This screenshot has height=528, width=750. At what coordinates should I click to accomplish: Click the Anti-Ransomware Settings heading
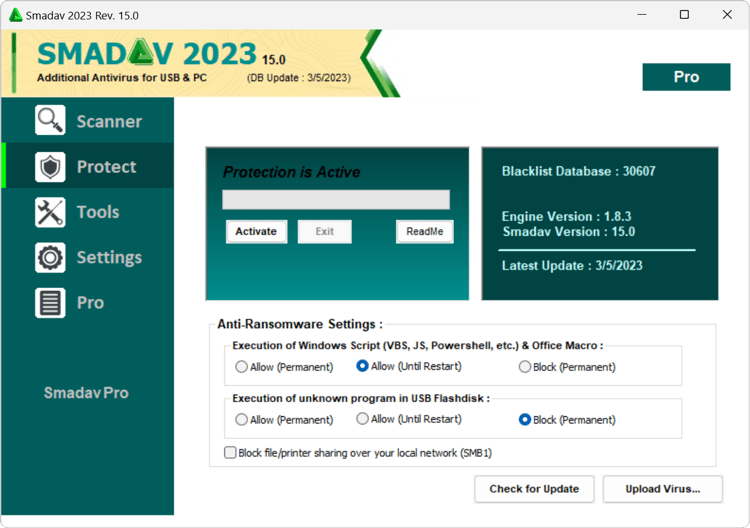(300, 324)
